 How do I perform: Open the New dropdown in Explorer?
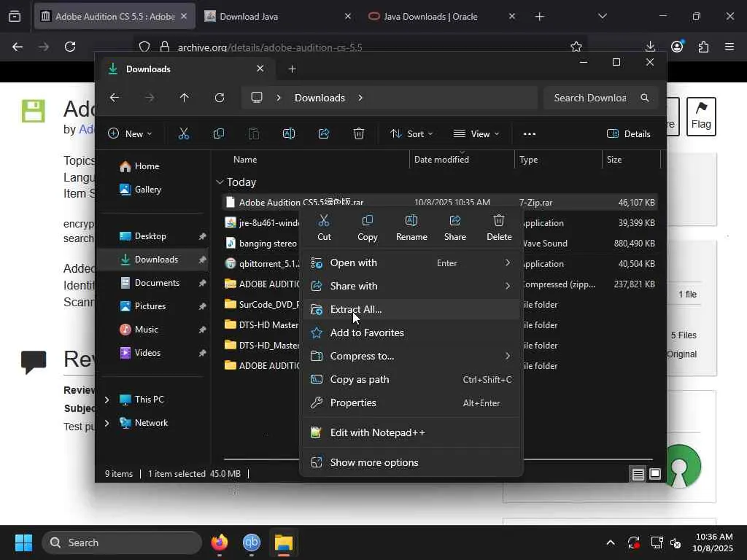130,134
